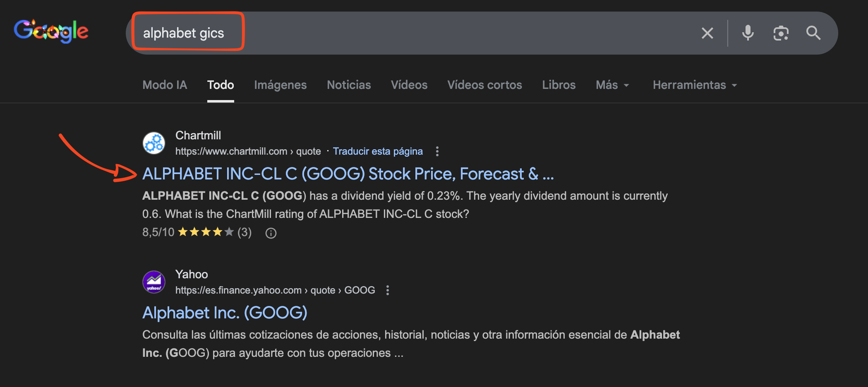Open Chartmill result three-dot options
The image size is (868, 387).
tap(437, 151)
